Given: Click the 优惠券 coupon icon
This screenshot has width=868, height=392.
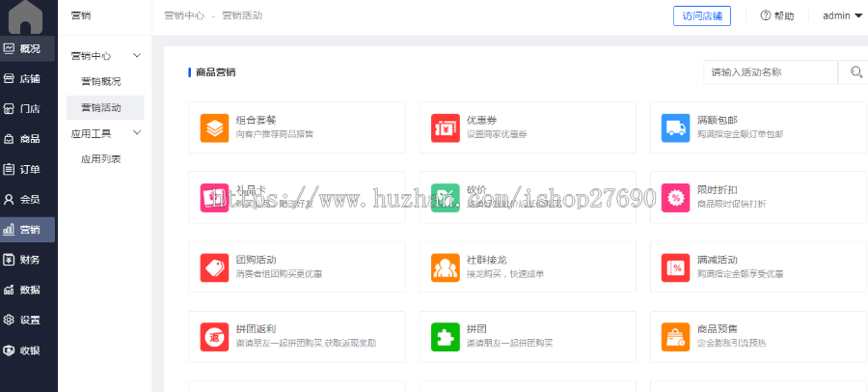Looking at the screenshot, I should (x=445, y=128).
